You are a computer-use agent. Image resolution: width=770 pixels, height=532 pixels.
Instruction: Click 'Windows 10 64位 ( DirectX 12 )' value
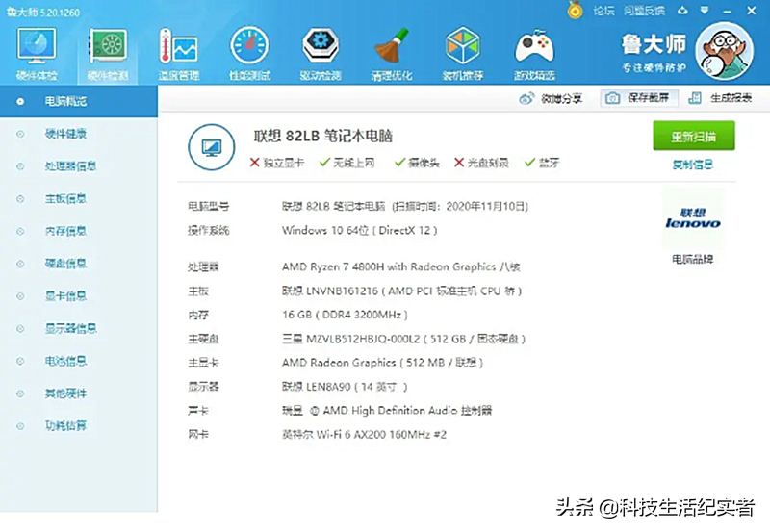(359, 230)
